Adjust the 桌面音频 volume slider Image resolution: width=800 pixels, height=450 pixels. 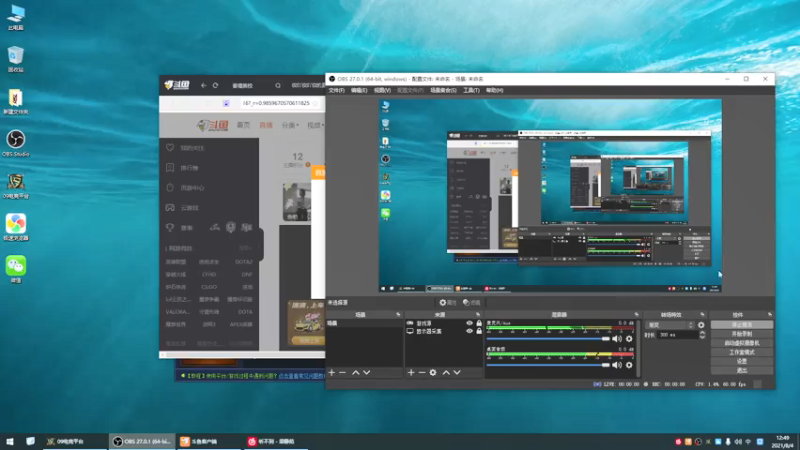548,365
